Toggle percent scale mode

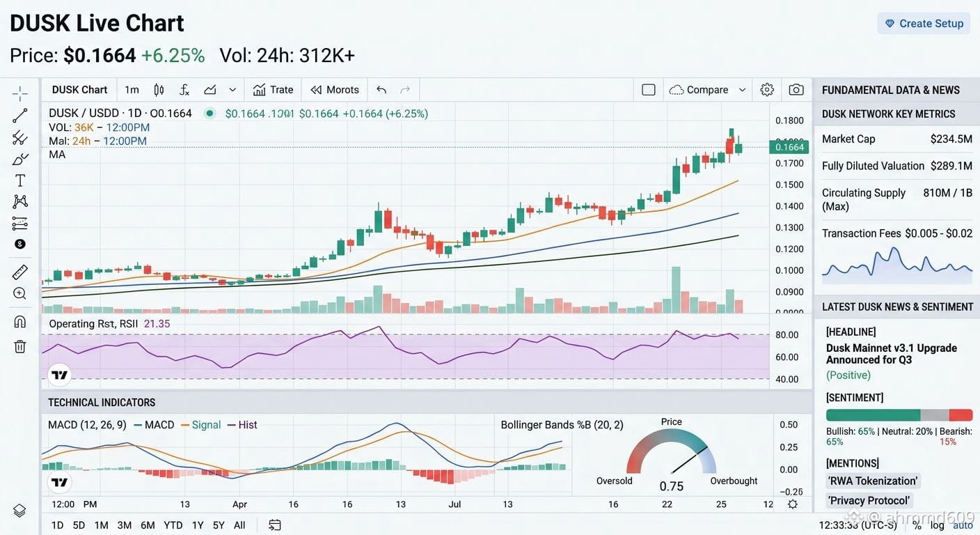[917, 525]
